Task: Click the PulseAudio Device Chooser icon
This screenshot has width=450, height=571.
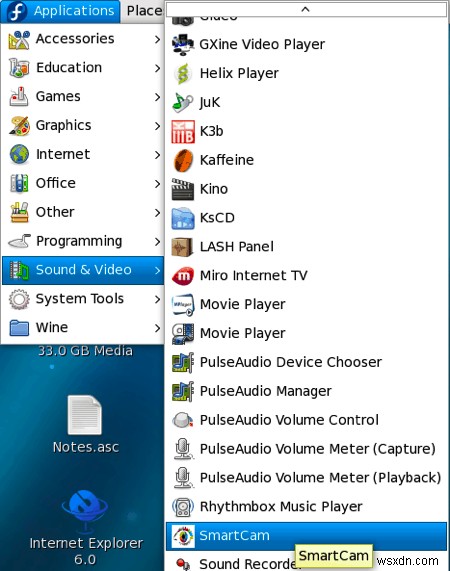Action: 183,363
